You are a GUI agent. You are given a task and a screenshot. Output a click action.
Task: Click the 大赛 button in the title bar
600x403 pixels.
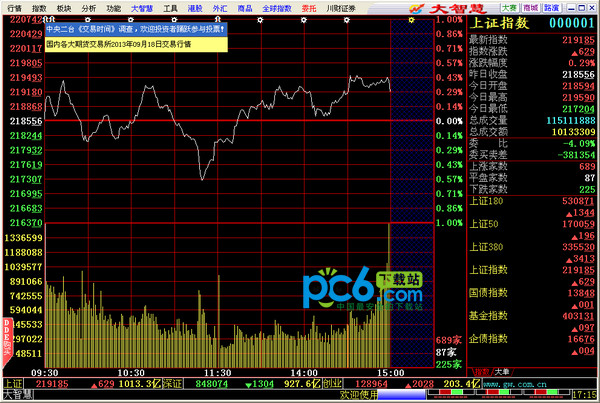[509, 8]
